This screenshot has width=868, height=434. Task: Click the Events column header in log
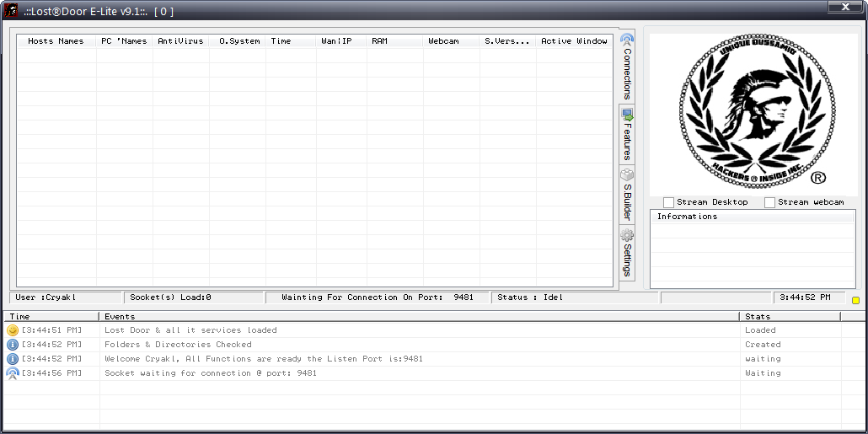click(x=419, y=316)
